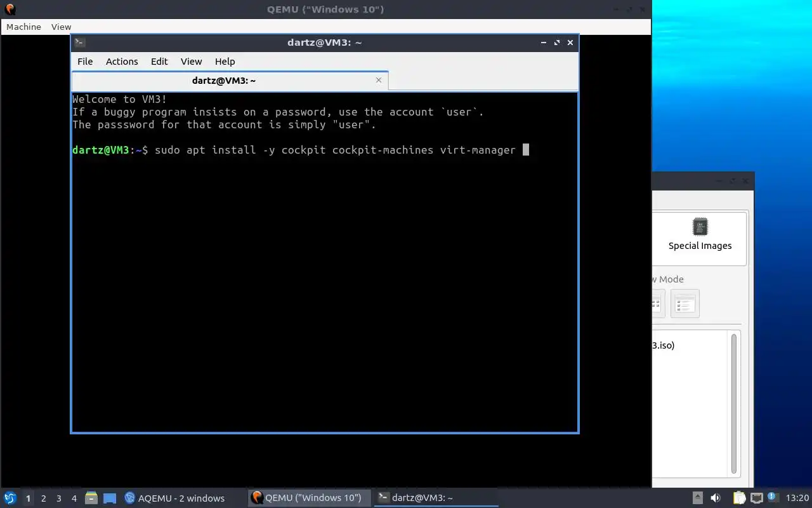Select the .iso entry in the side list

(664, 345)
